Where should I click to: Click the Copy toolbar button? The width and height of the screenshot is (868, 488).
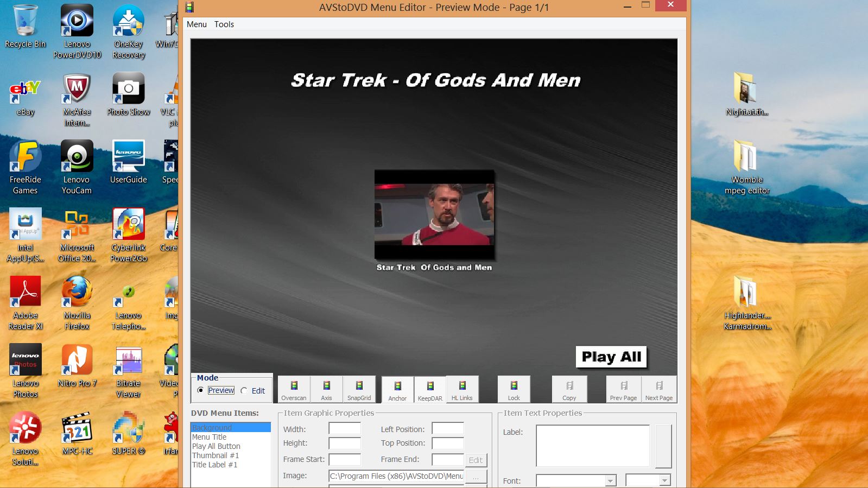(x=569, y=390)
